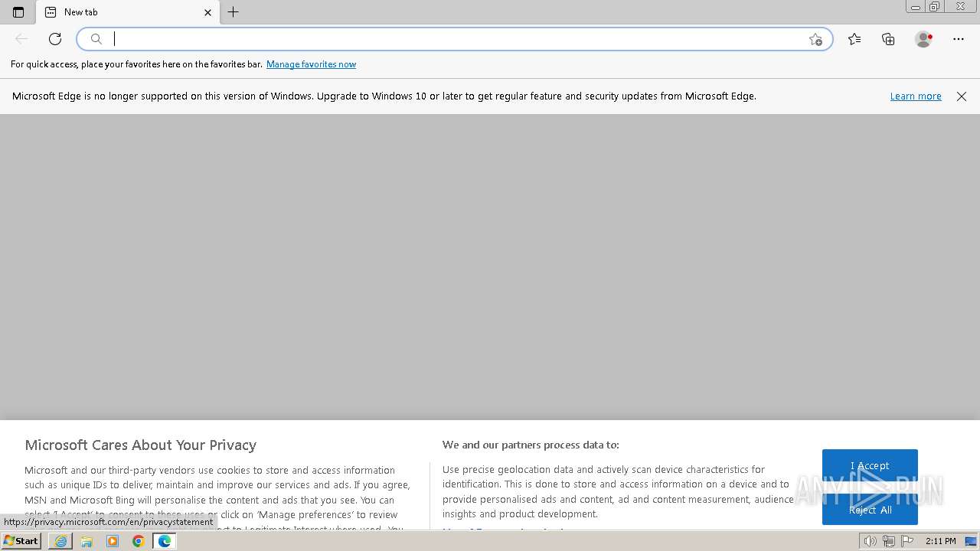
Task: Go back with the back arrow
Action: coord(21,39)
